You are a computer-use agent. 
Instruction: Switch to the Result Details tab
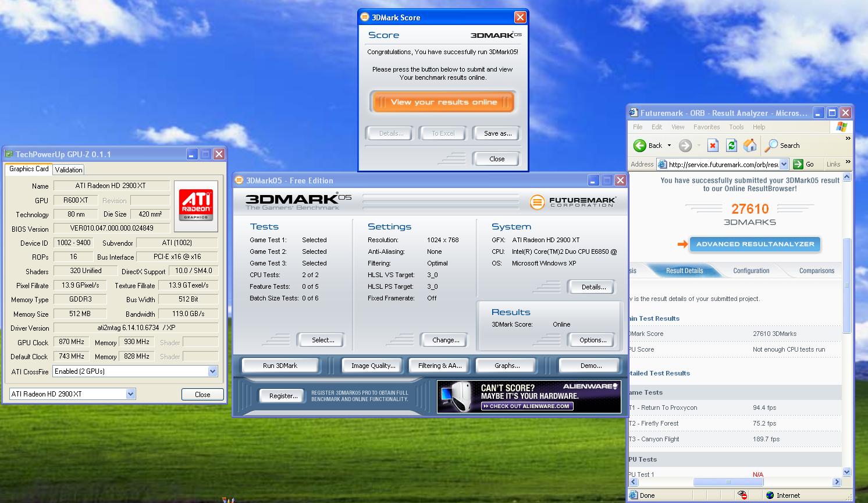[684, 271]
